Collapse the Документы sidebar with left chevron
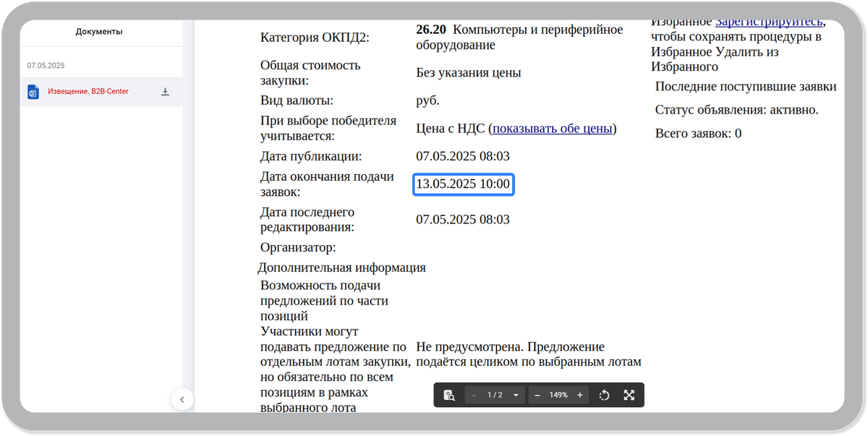 [182, 399]
